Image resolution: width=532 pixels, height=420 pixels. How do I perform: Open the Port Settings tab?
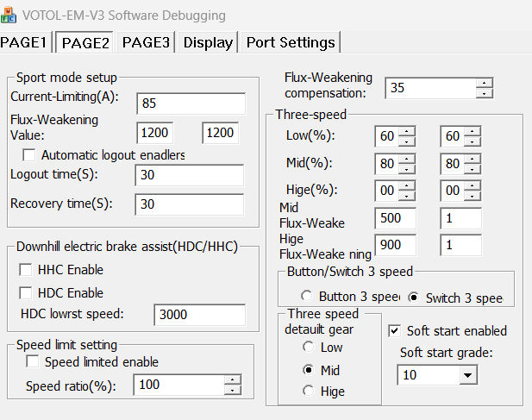[x=291, y=42]
